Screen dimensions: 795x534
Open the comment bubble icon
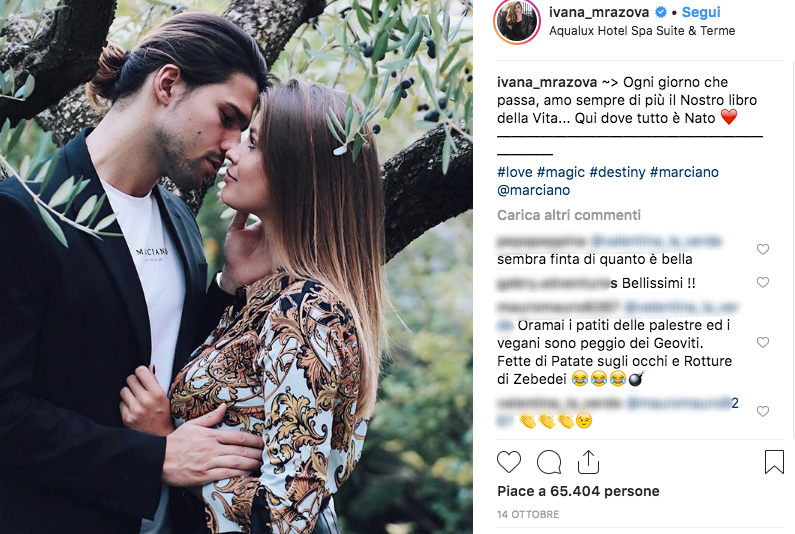click(549, 462)
